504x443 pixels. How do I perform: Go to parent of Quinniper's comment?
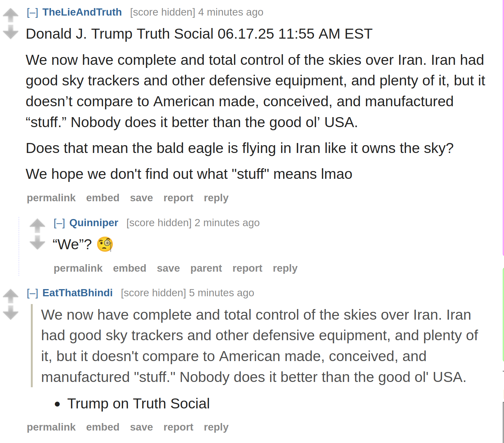tap(206, 268)
